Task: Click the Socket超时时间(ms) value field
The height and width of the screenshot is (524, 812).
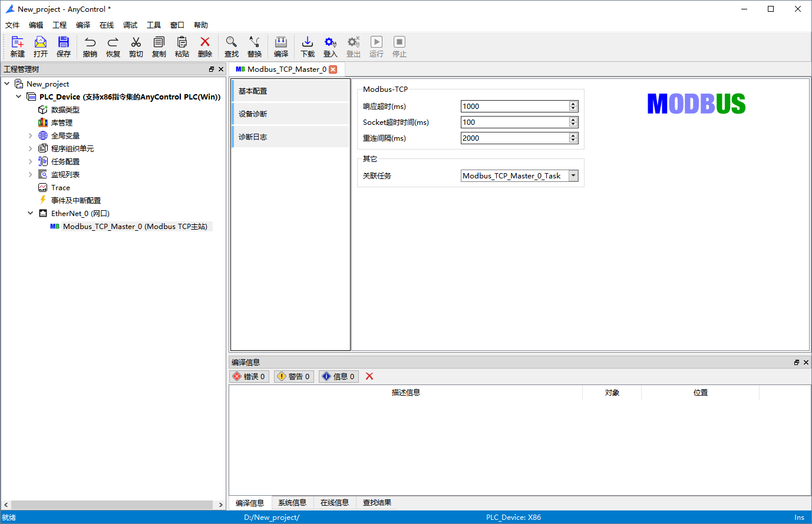Action: (514, 122)
